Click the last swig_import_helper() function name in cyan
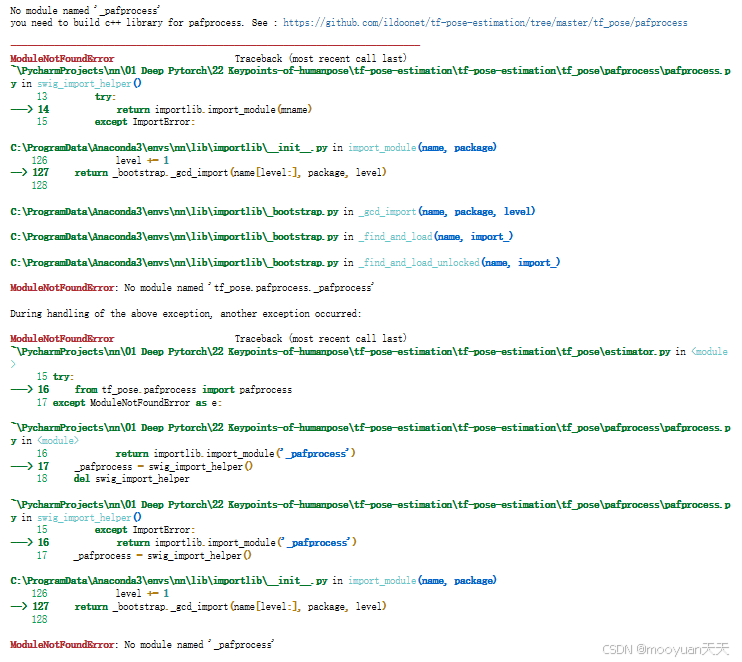Screen dimensions: 742x662 coord(89,518)
